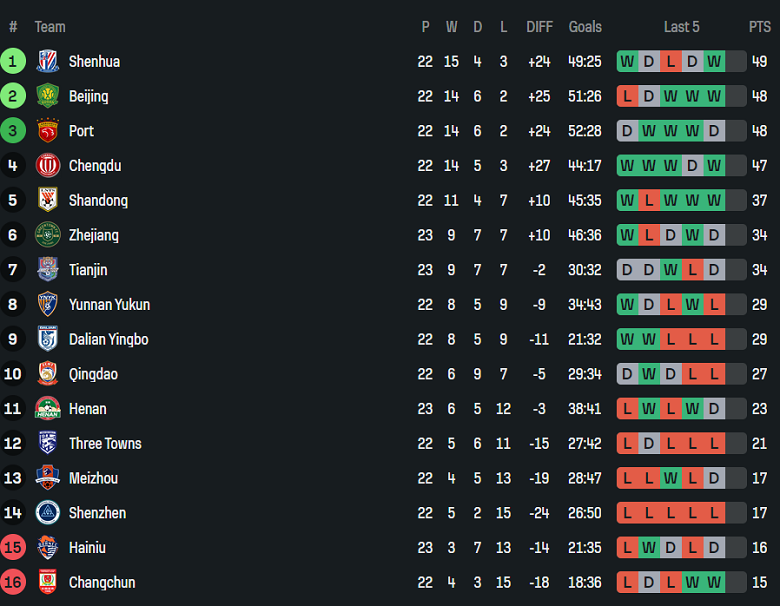Click Beijing's red L result badge

click(x=627, y=96)
